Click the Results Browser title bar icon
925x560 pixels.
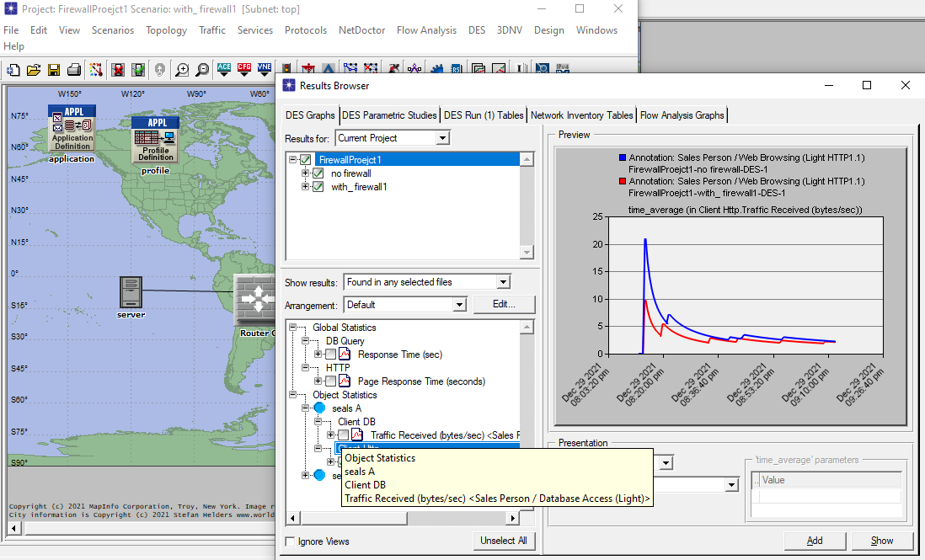(x=288, y=86)
